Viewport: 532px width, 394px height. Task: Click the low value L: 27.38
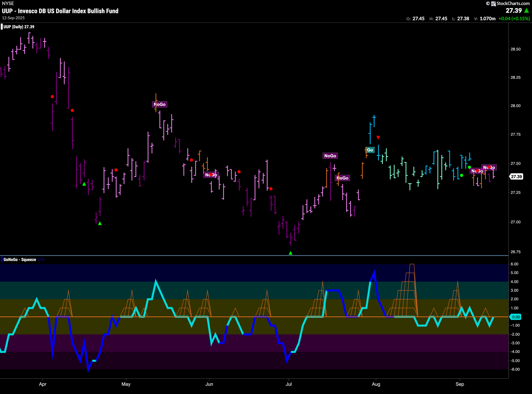pos(461,19)
